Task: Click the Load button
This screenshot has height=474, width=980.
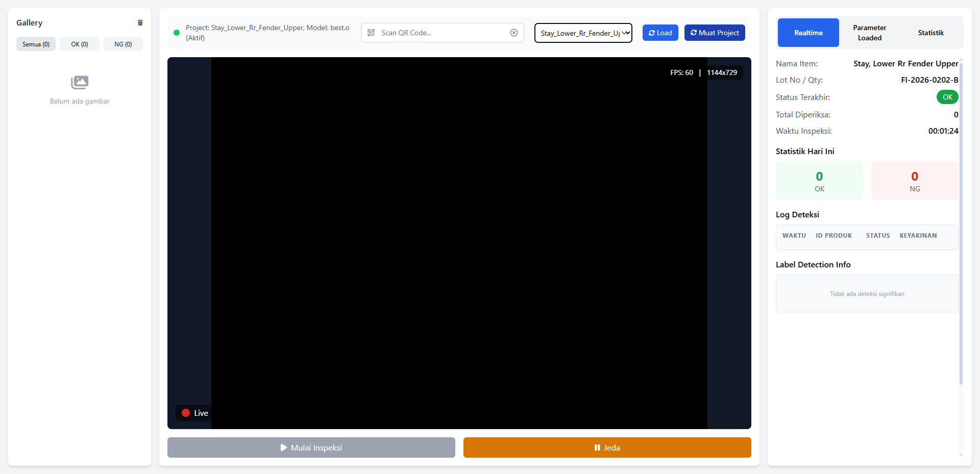Action: 660,33
